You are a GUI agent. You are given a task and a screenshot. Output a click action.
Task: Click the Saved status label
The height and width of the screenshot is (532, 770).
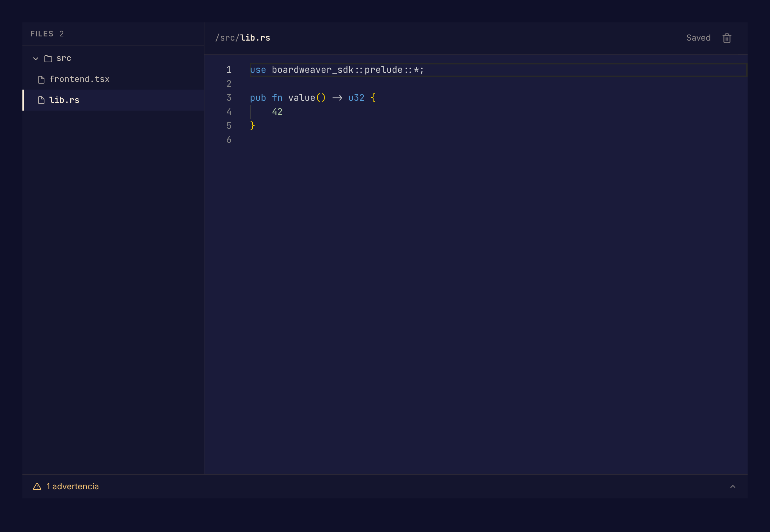coord(698,38)
